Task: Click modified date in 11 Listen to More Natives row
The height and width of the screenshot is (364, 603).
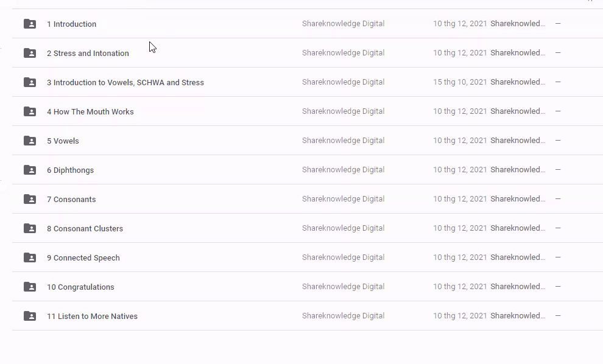Action: [x=460, y=316]
